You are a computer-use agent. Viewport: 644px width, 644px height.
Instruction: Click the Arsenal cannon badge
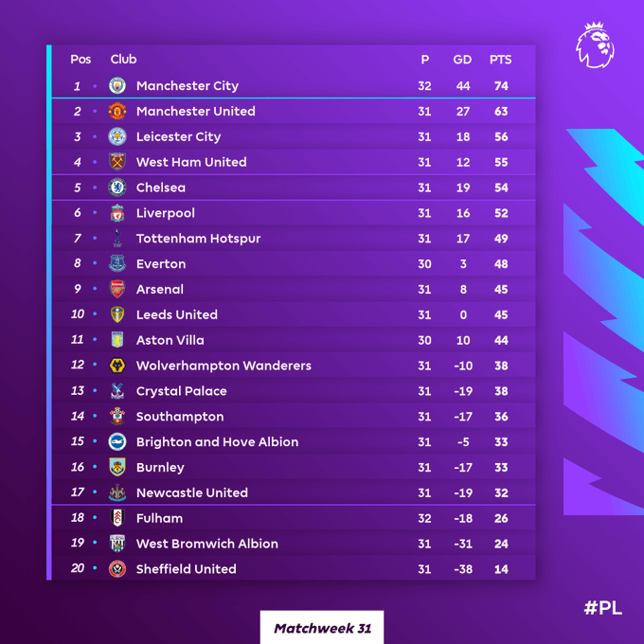[x=117, y=290]
